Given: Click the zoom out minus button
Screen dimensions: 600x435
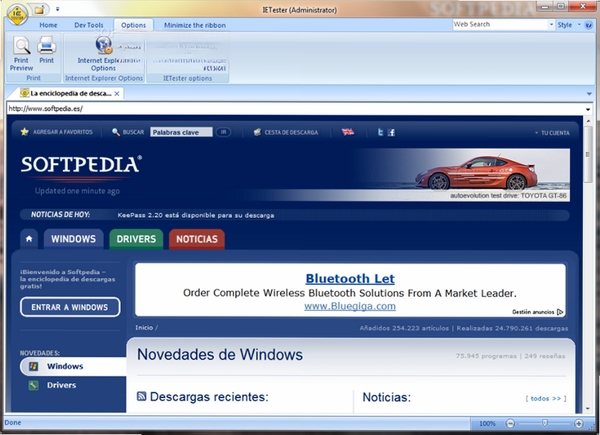Looking at the screenshot, I should coord(510,423).
